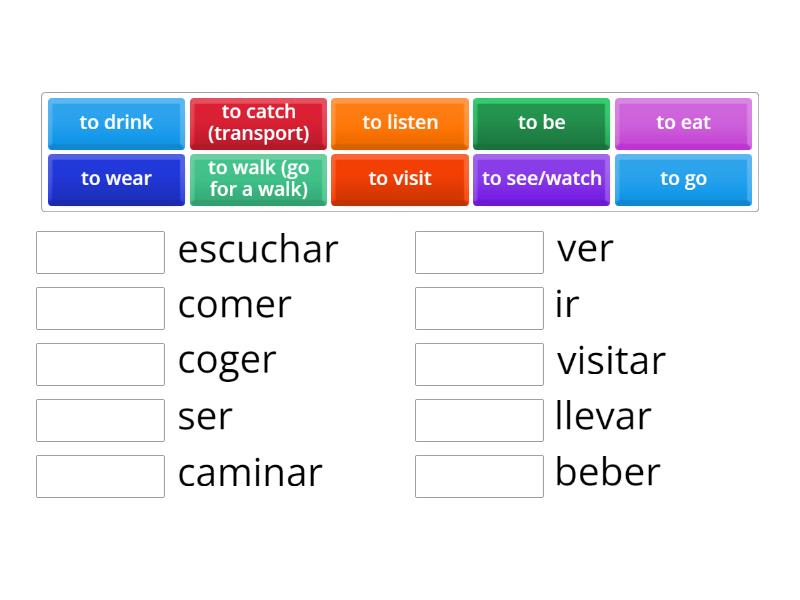Select the 'to be' tile

[541, 123]
